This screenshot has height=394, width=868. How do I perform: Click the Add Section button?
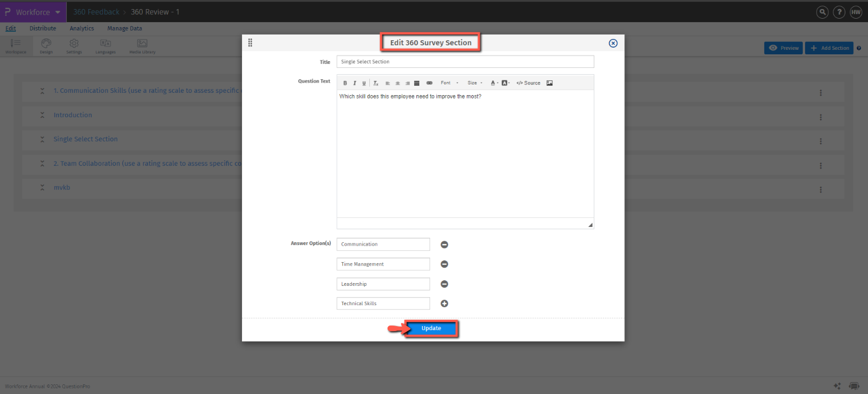(829, 48)
